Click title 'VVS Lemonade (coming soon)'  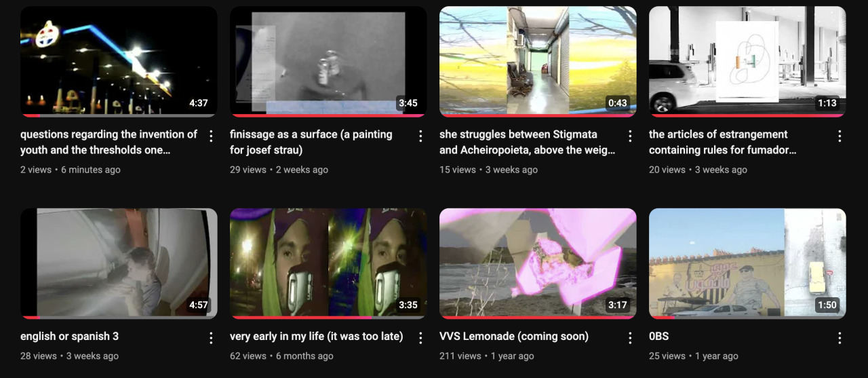tap(514, 337)
